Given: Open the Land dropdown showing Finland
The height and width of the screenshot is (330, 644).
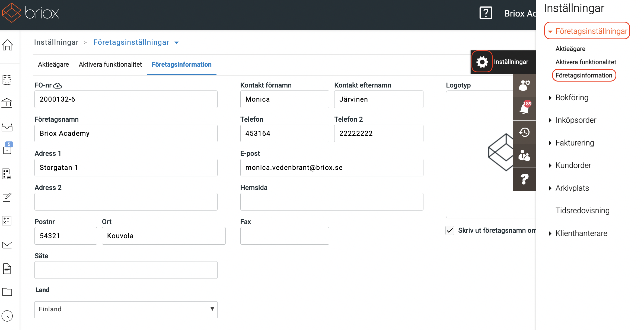Looking at the screenshot, I should [126, 309].
